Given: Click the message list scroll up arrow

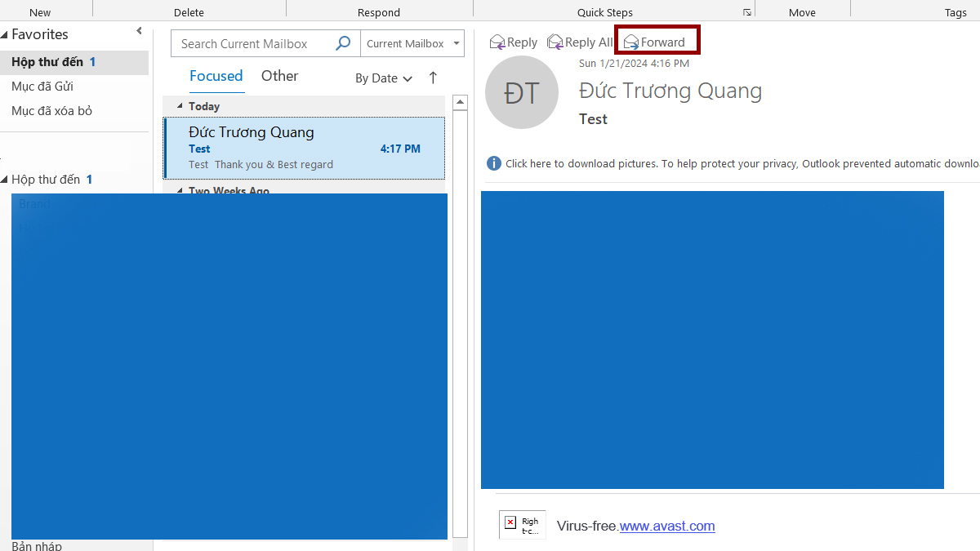Looking at the screenshot, I should 460,103.
